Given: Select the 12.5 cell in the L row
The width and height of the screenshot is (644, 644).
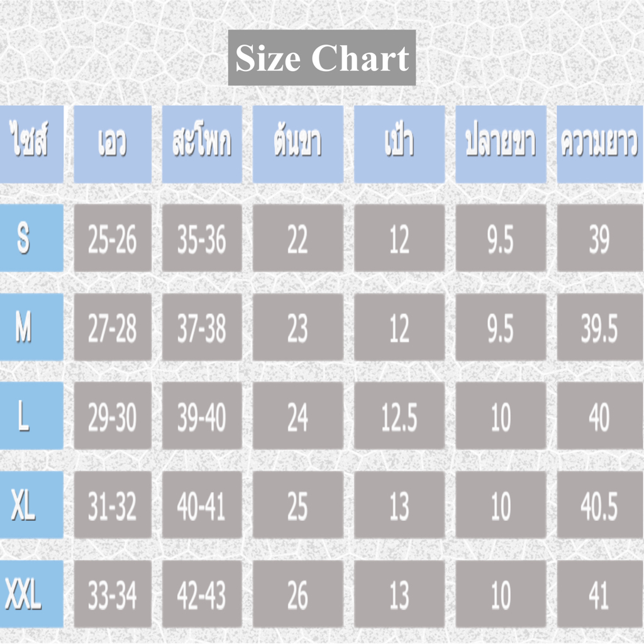Looking at the screenshot, I should coord(399,416).
